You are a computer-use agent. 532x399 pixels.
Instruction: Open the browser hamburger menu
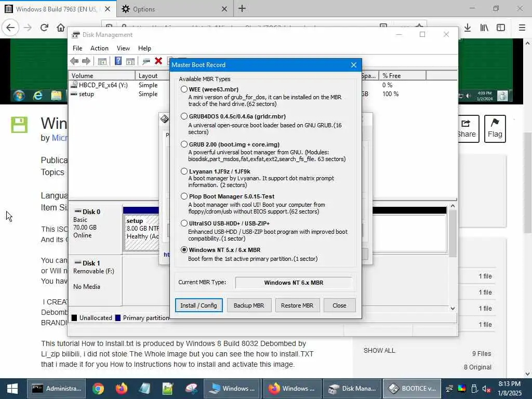pos(522,28)
